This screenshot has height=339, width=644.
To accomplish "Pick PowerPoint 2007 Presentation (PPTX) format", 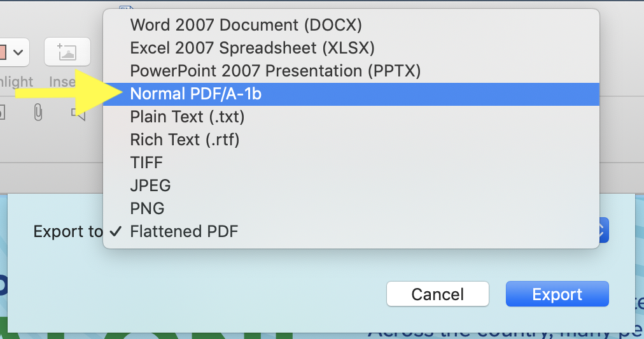I will 275,71.
